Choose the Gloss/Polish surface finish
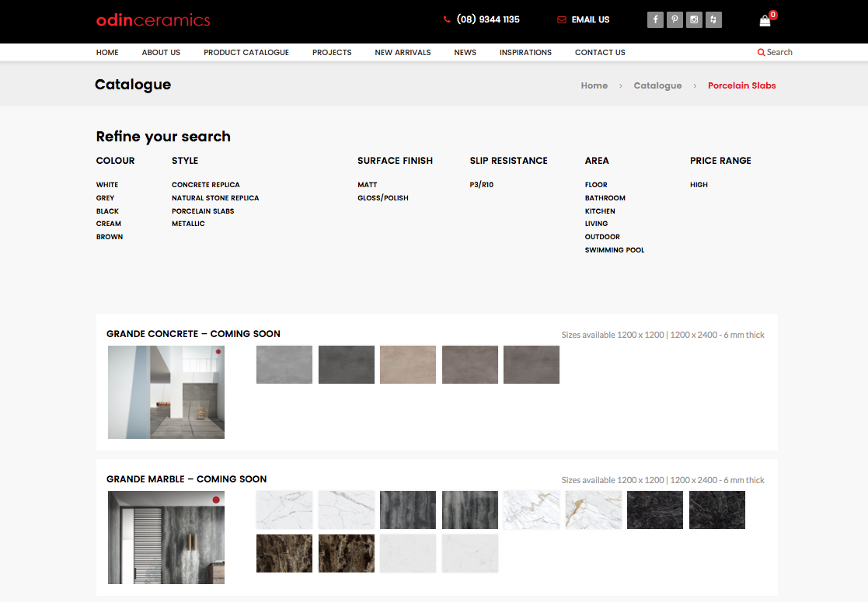Screen dimensions: 868x602 (383, 198)
